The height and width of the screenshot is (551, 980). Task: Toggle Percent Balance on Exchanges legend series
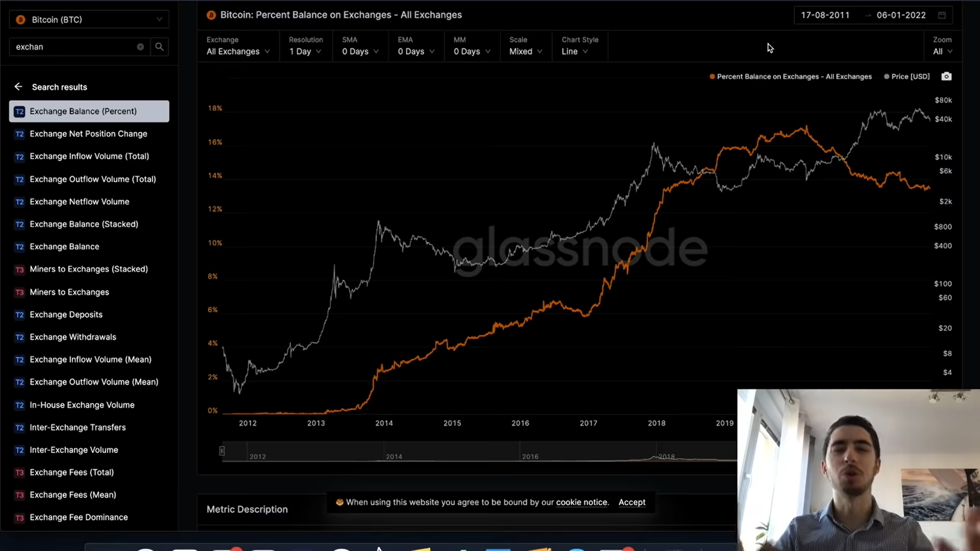pos(791,77)
